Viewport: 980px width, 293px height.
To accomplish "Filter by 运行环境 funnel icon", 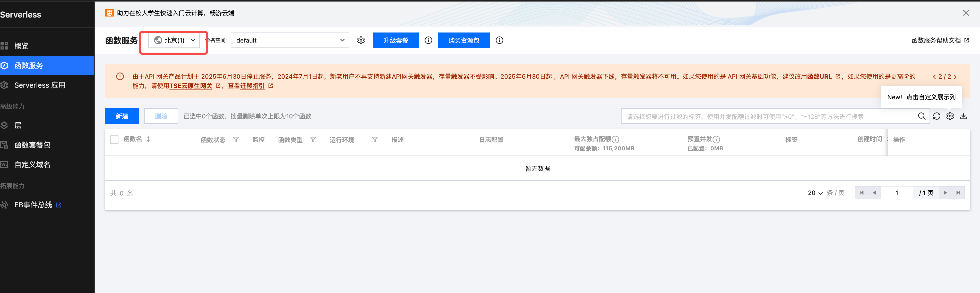I will (375, 140).
